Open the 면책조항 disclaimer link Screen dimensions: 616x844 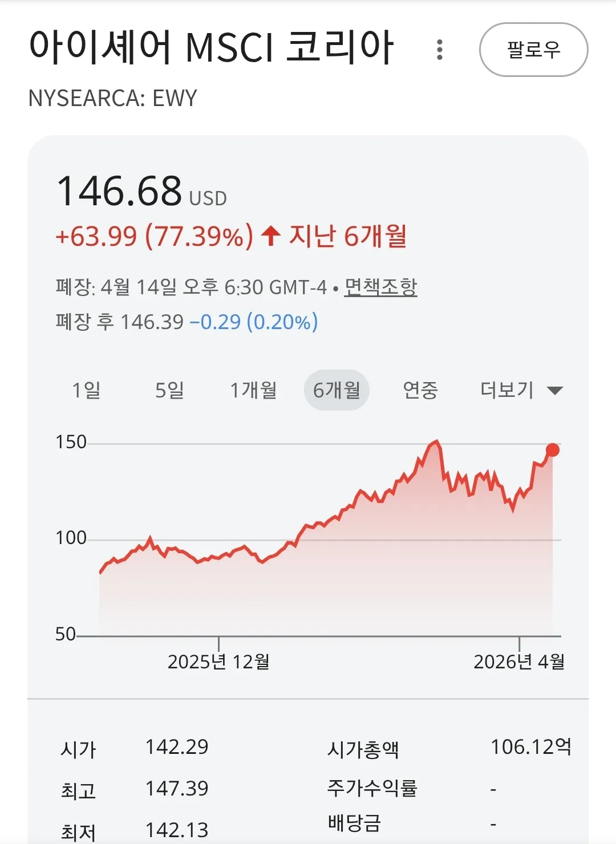[x=380, y=287]
